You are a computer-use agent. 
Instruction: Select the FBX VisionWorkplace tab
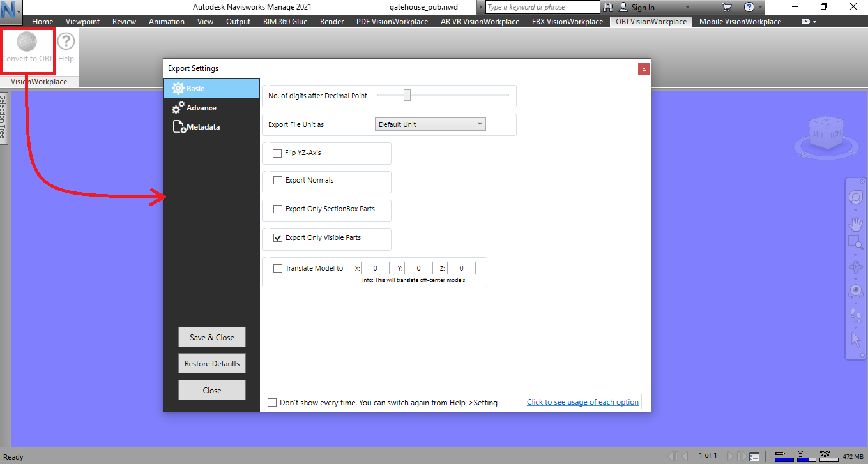[567, 22]
